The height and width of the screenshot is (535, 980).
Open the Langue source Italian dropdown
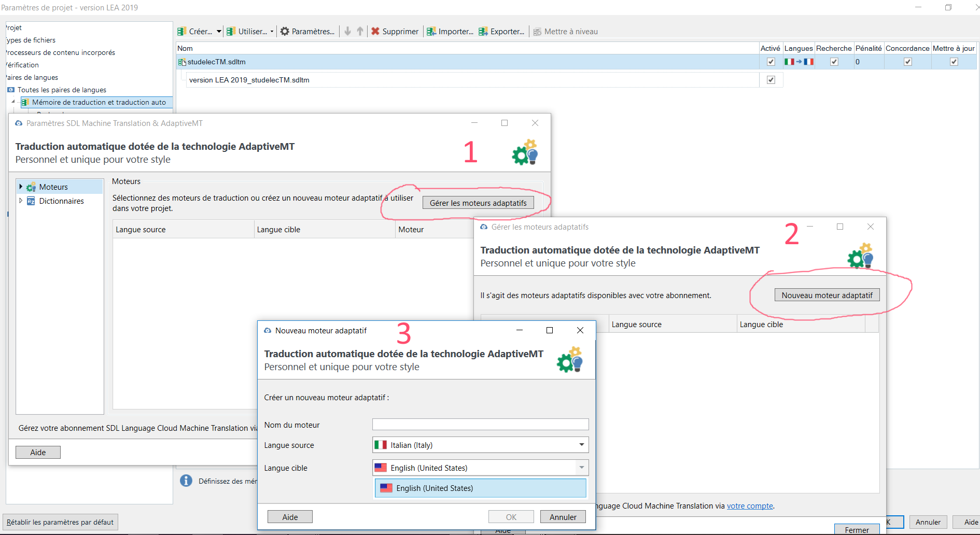[x=480, y=445]
